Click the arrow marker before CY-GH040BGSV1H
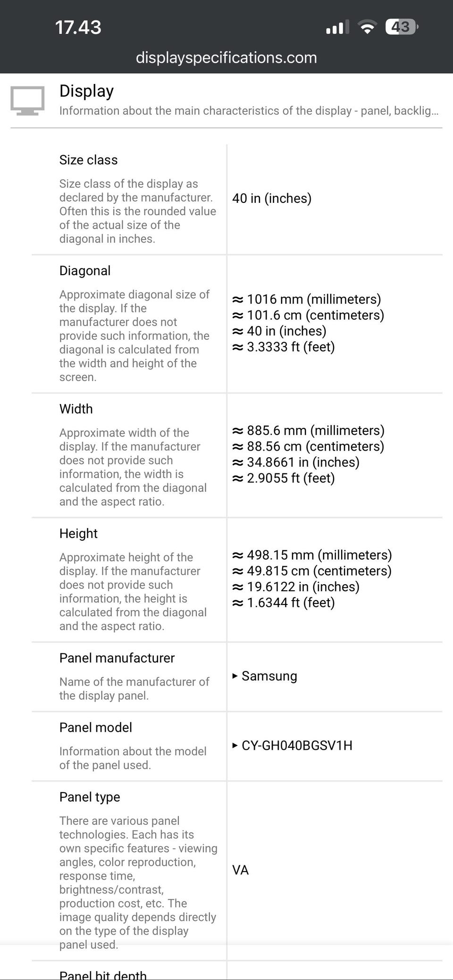 [235, 745]
